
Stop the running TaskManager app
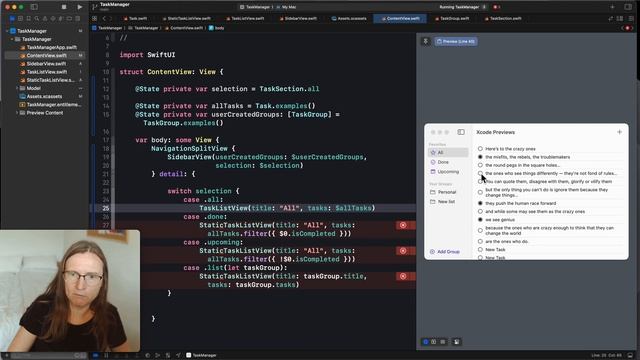pos(64,7)
